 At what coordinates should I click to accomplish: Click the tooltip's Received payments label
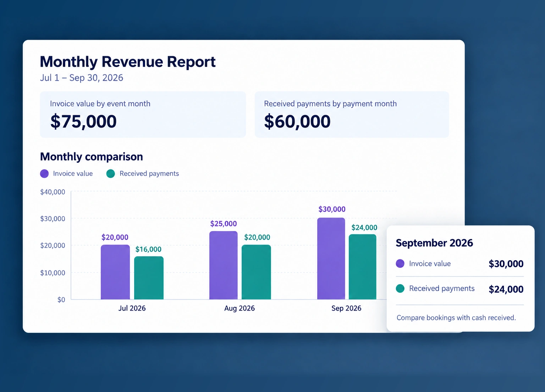442,289
